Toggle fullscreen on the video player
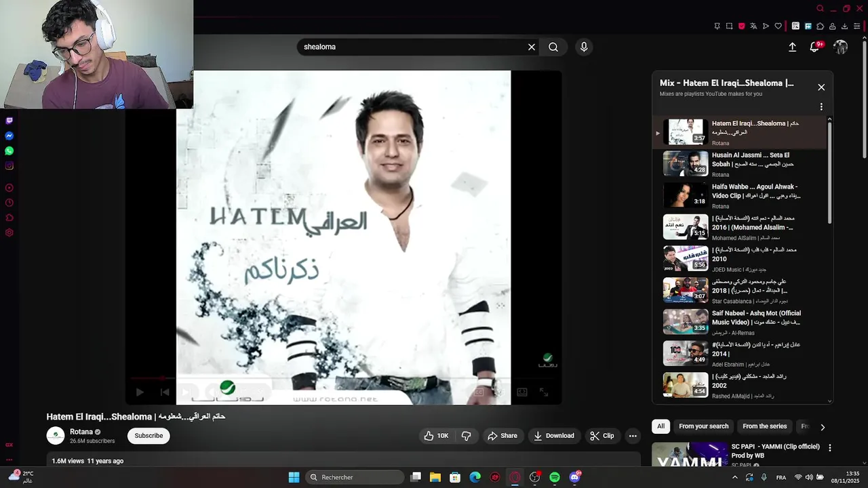This screenshot has width=868, height=488. pyautogui.click(x=544, y=392)
